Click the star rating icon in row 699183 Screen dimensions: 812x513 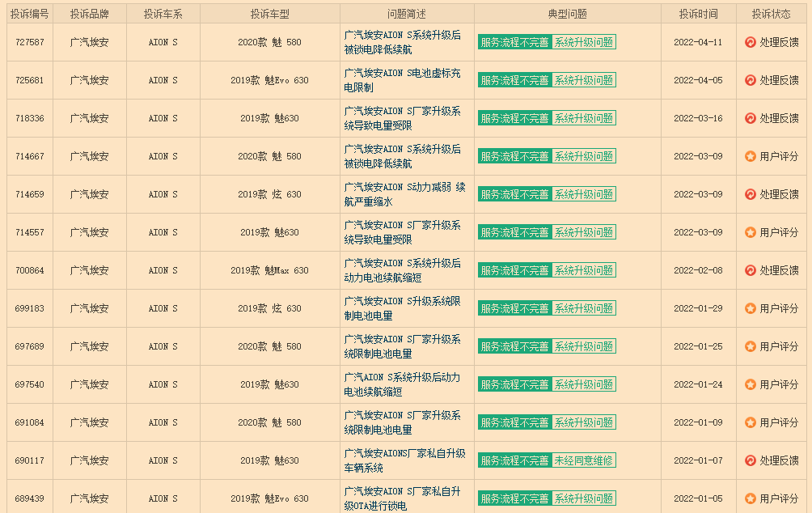tap(750, 308)
